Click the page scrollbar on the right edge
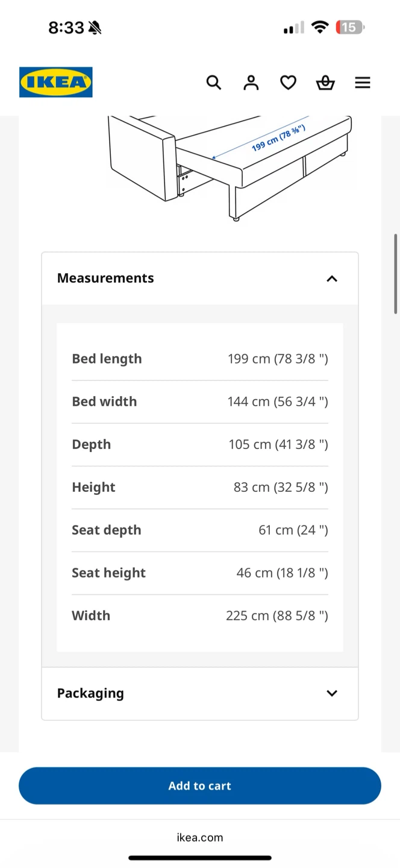The width and height of the screenshot is (400, 868). click(x=396, y=274)
